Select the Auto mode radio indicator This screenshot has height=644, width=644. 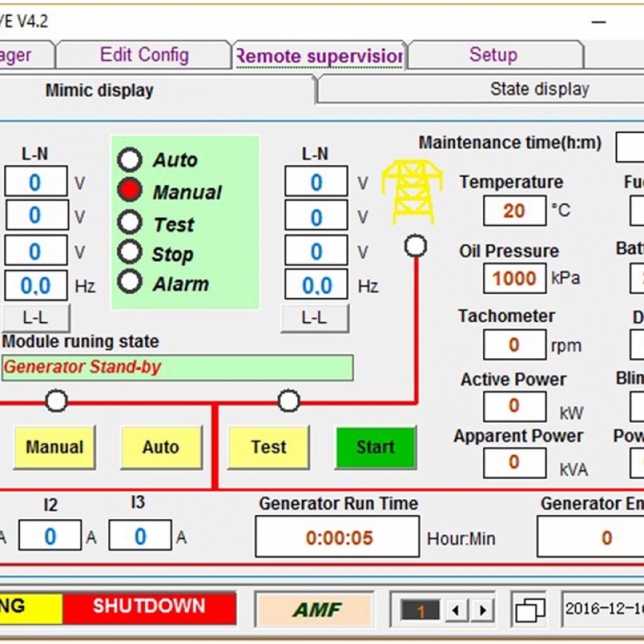[x=129, y=160]
